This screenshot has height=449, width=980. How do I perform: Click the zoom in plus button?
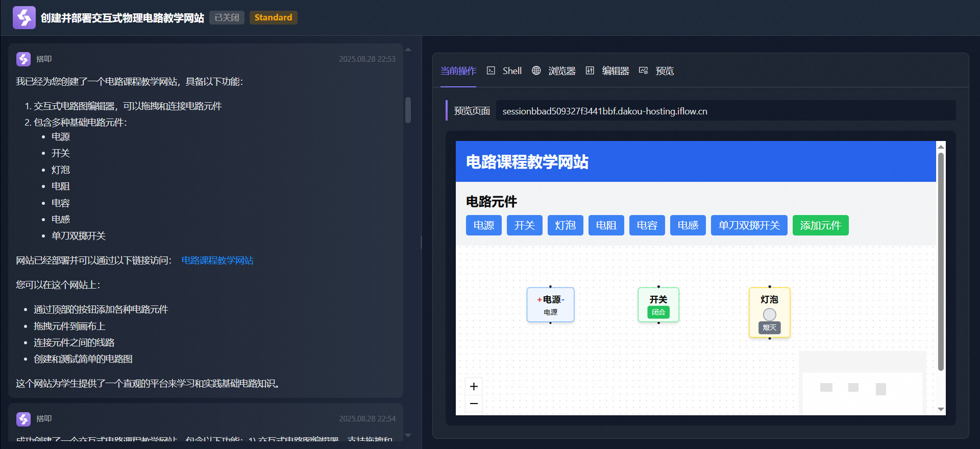(x=474, y=386)
